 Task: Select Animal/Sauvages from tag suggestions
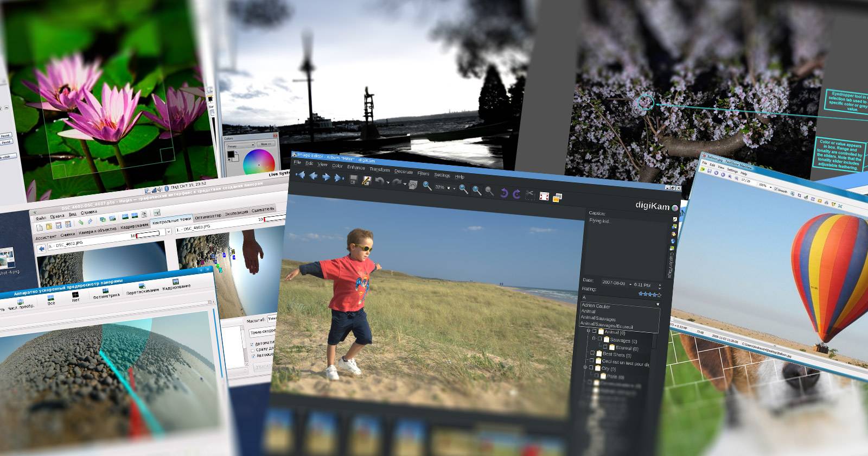(x=598, y=318)
